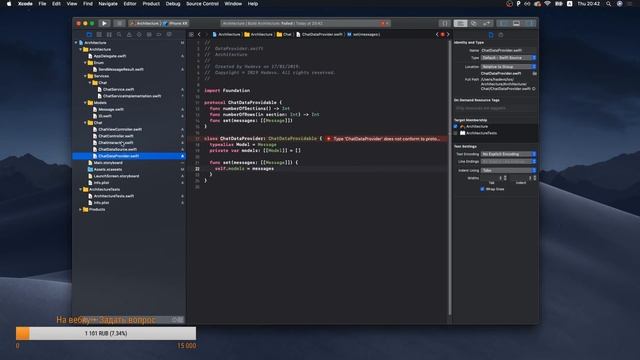
Task: Open Spotlight search in the menu bar
Action: click(609, 4)
